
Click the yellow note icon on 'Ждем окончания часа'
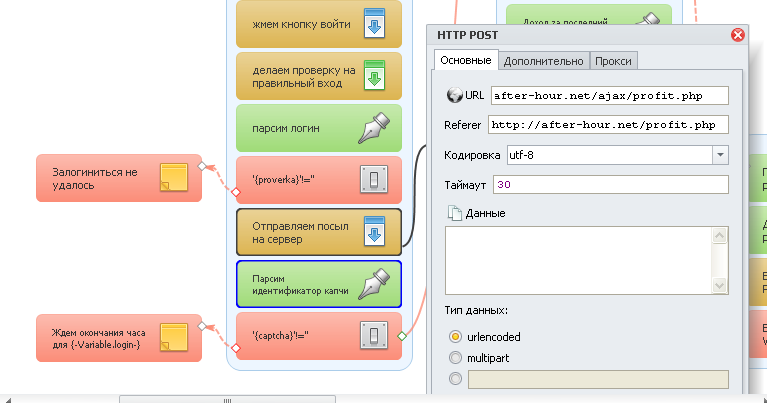[x=174, y=337]
